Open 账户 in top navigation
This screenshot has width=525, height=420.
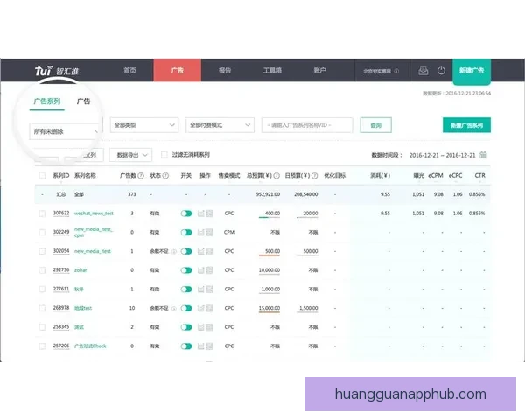click(319, 70)
